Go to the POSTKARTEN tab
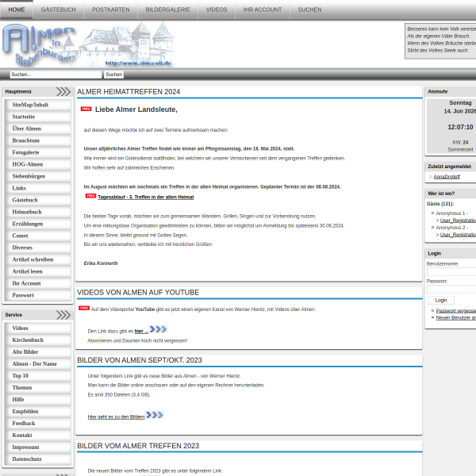Viewport: 476px width, 476px height. tap(111, 10)
